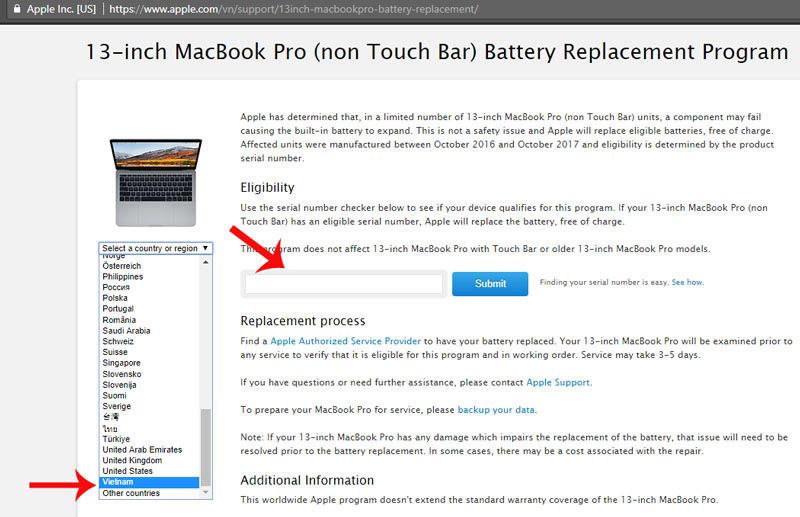Open the Apple Authorized Service Provider link
This screenshot has width=800, height=517.
[x=346, y=342]
